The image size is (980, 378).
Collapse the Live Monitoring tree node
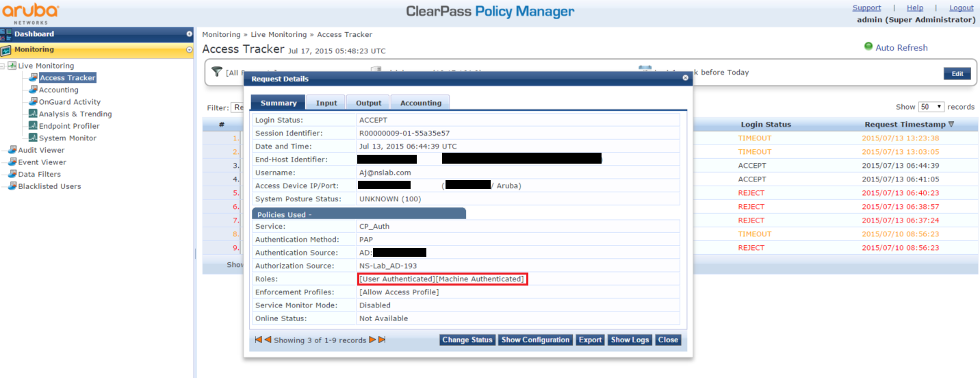click(x=3, y=66)
